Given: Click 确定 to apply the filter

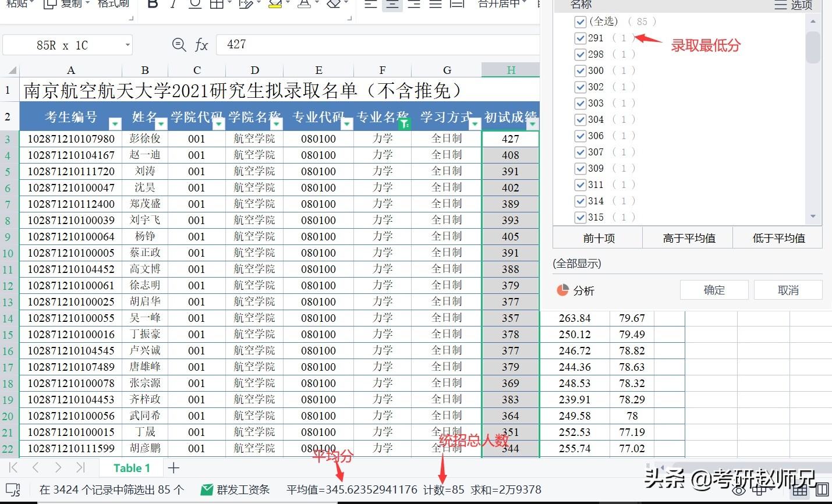Looking at the screenshot, I should click(x=714, y=289).
